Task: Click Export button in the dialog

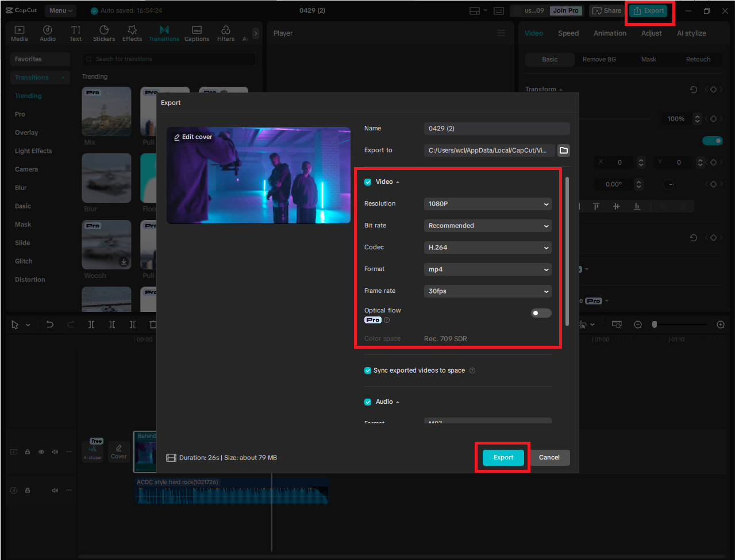Action: (x=503, y=458)
